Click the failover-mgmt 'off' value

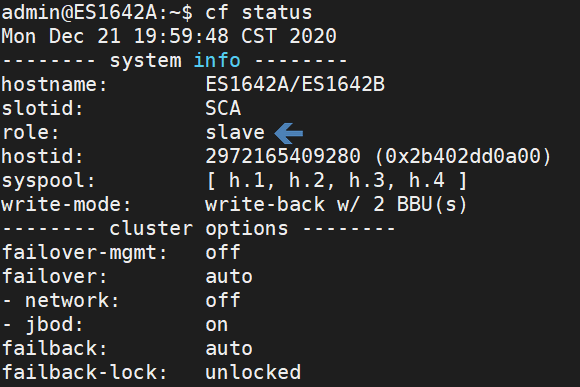pyautogui.click(x=223, y=252)
